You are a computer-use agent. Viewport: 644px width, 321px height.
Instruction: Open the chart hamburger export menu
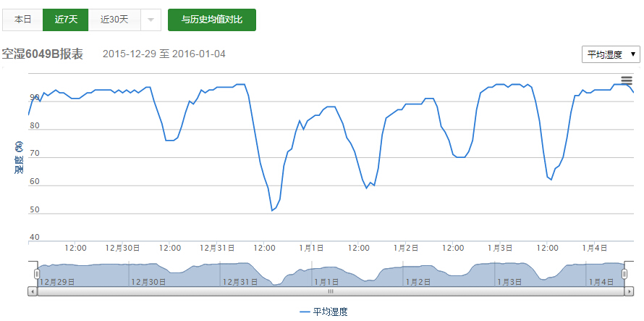(x=627, y=80)
